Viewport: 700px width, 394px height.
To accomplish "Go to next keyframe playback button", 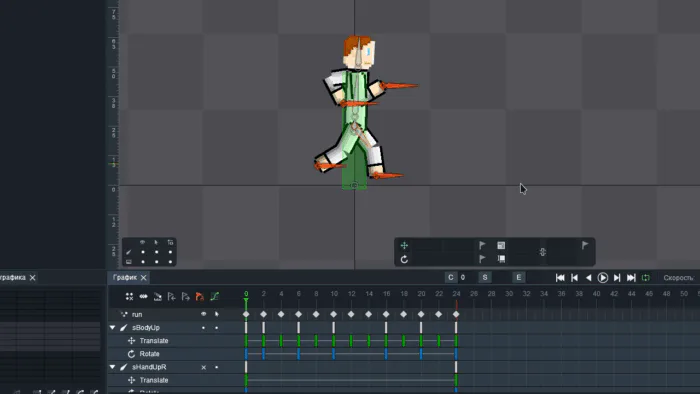I will click(x=617, y=278).
